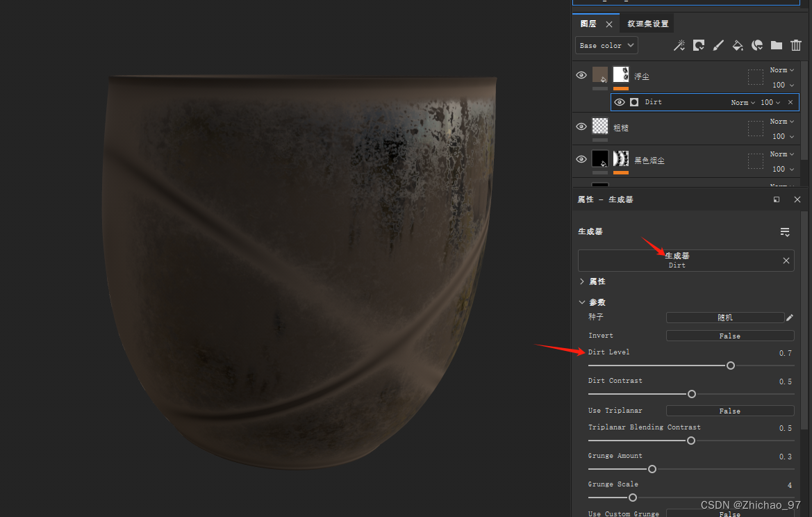
Task: Click the Dirt Level value 0.7
Action: point(785,353)
